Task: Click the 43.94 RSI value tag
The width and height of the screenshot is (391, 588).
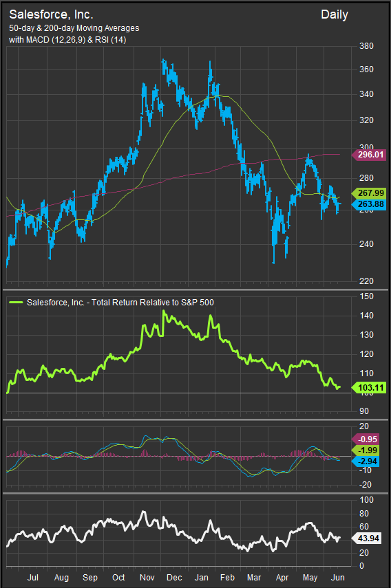Action: (367, 538)
